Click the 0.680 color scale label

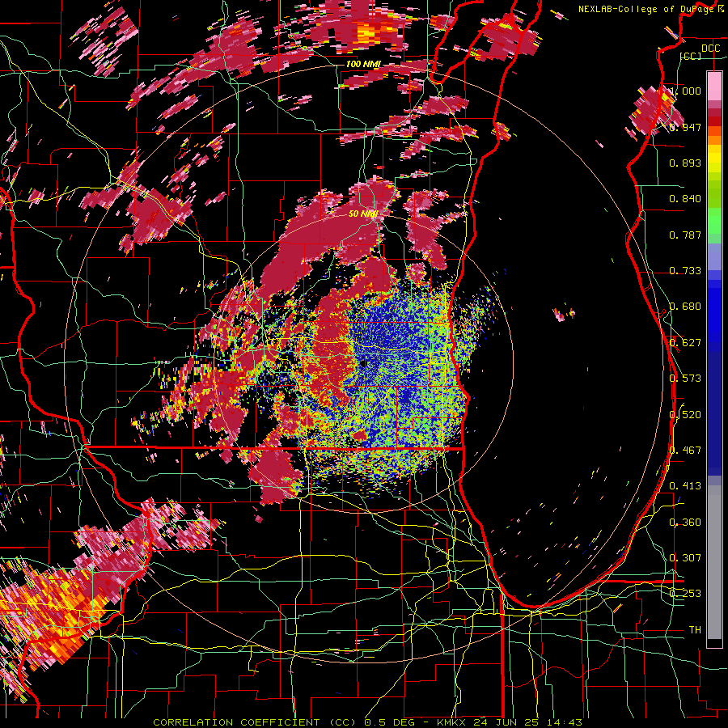[685, 307]
